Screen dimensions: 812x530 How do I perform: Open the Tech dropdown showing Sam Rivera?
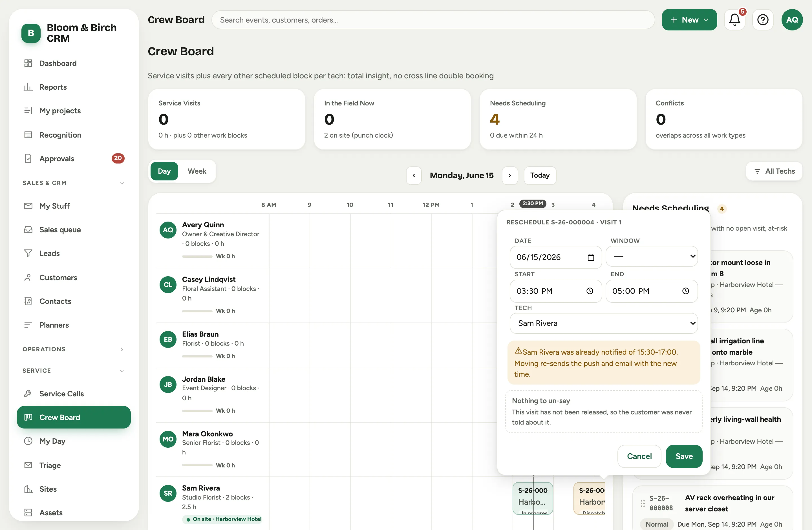(x=604, y=323)
